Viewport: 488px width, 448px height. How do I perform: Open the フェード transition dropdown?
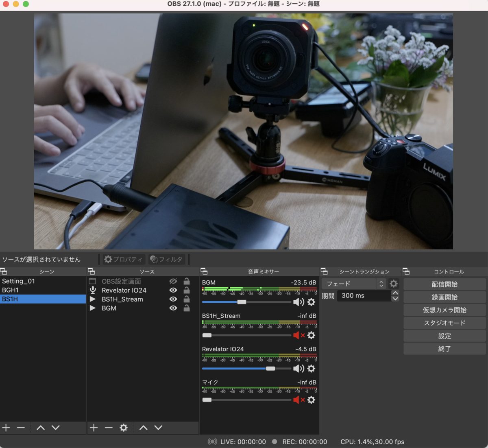[353, 284]
